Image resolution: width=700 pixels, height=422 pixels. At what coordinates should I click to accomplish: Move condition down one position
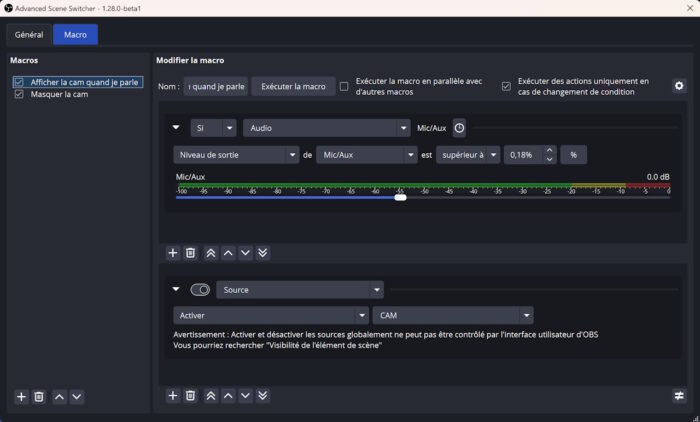coord(245,253)
